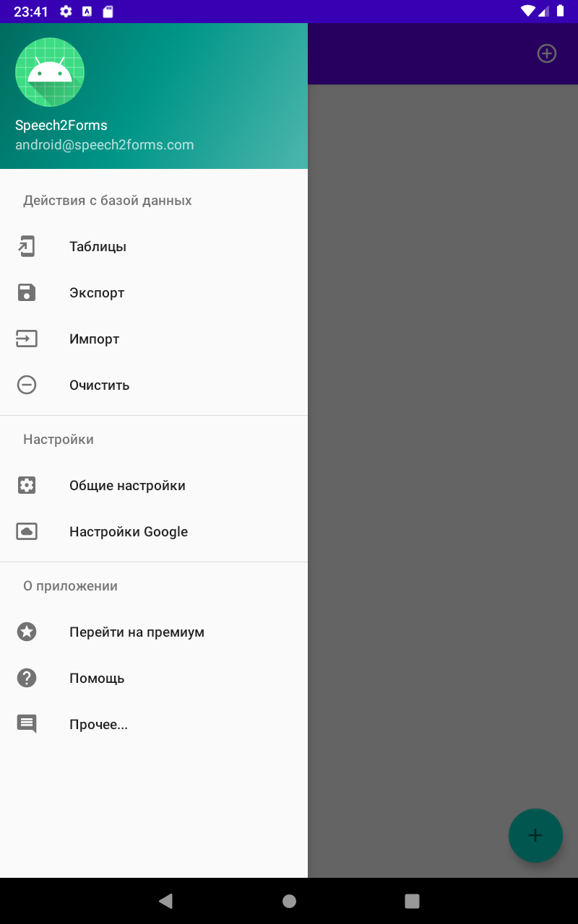This screenshot has width=578, height=924.
Task: Click the Экспорт floppy disk icon
Action: coord(27,292)
